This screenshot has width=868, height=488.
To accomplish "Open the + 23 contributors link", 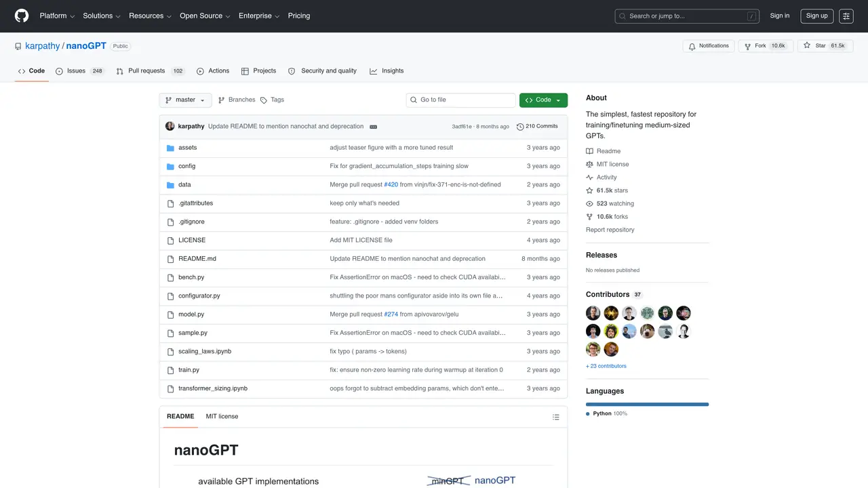I will pyautogui.click(x=606, y=366).
